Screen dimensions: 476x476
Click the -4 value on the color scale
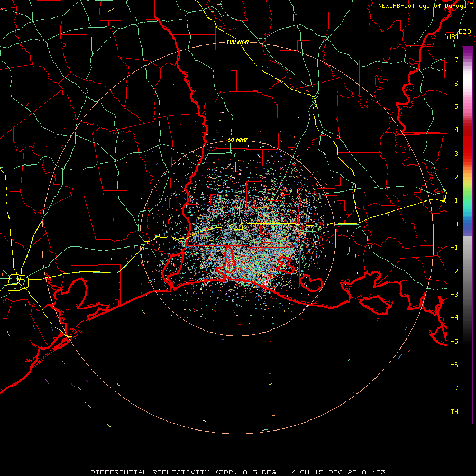454,317
